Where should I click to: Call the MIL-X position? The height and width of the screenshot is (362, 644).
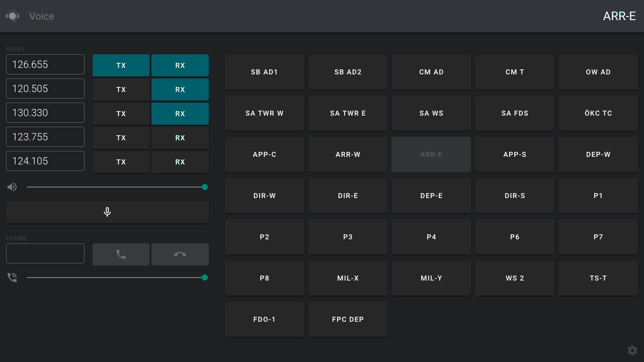[348, 278]
